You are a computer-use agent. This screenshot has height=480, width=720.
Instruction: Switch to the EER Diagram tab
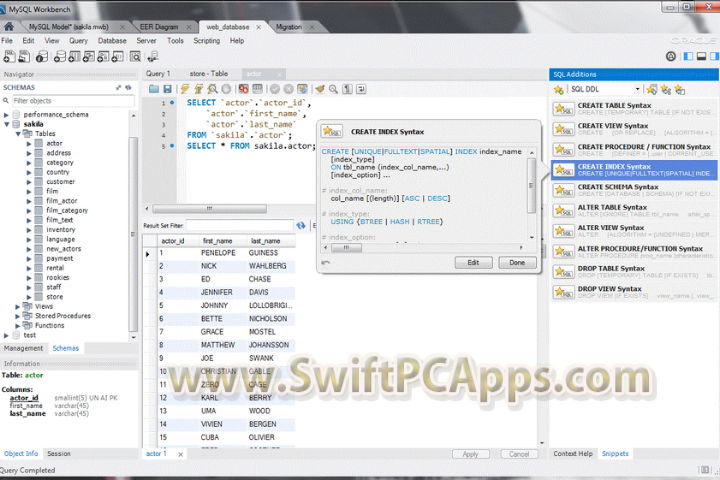(159, 27)
